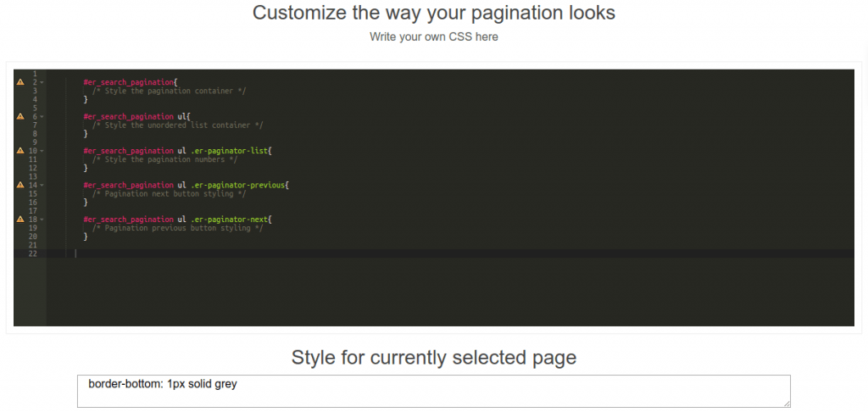This screenshot has width=868, height=412.
Task: Click the closing brace on line 12
Action: (x=86, y=168)
